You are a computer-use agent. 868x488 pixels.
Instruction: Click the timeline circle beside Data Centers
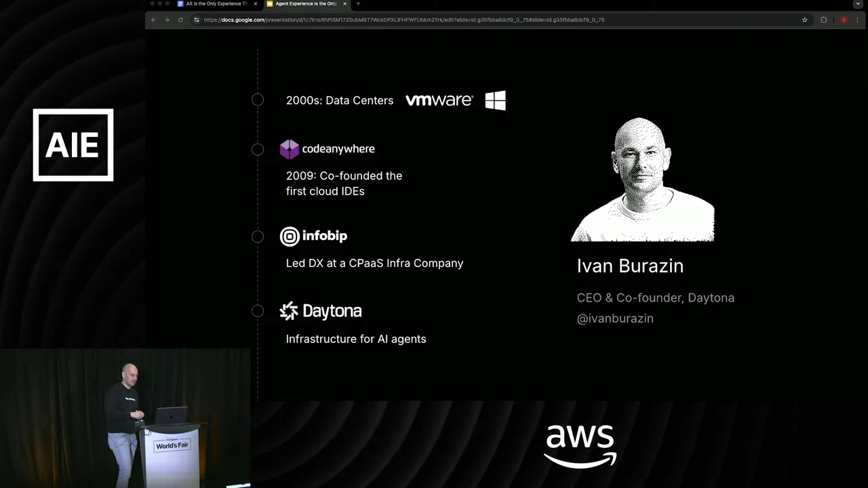(258, 100)
